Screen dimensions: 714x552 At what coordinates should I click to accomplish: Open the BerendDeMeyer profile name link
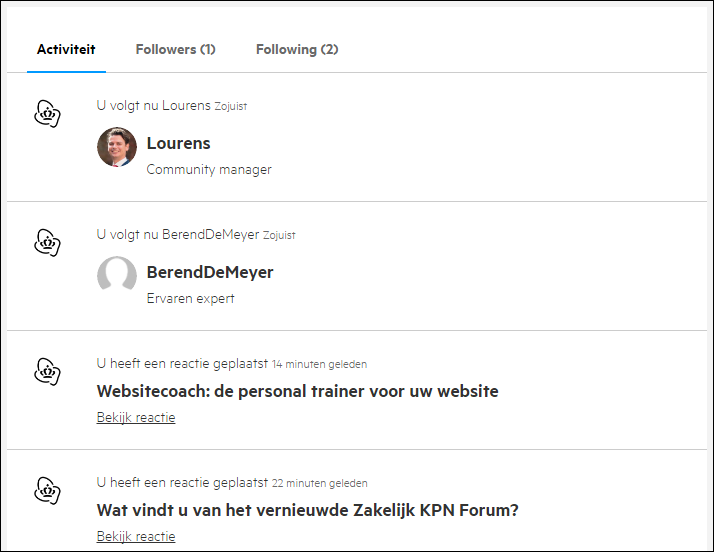point(210,272)
